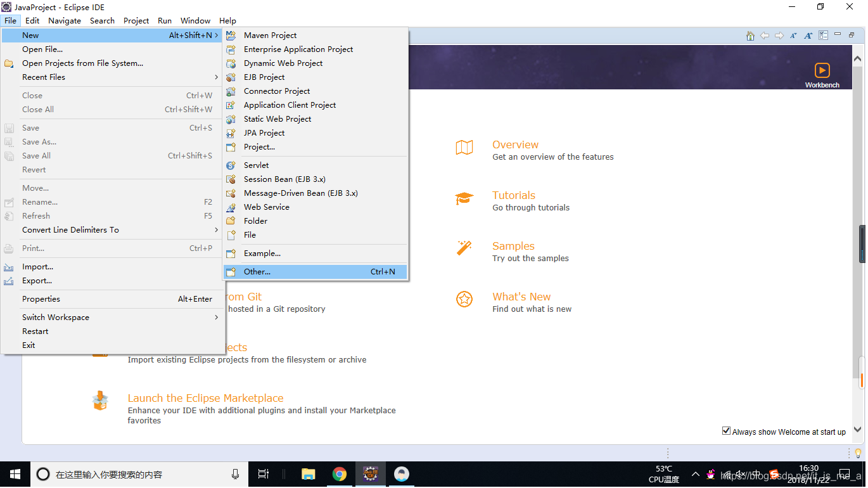Expand the New submenu arrow
868x488 pixels.
pyautogui.click(x=216, y=35)
